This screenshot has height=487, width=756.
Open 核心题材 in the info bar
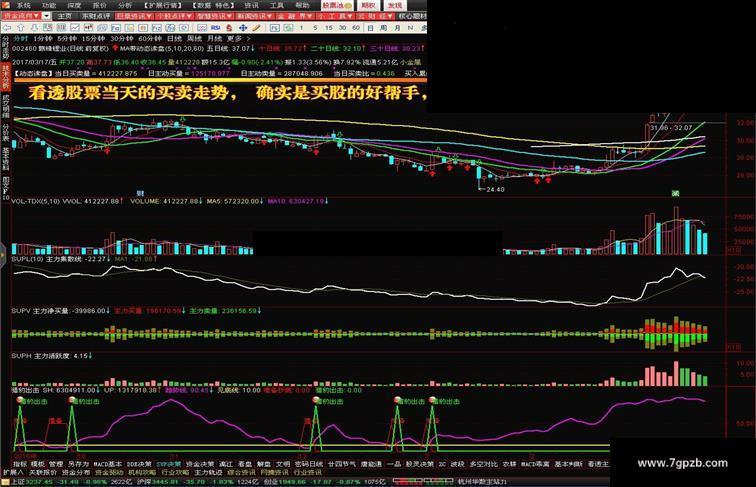(x=413, y=16)
